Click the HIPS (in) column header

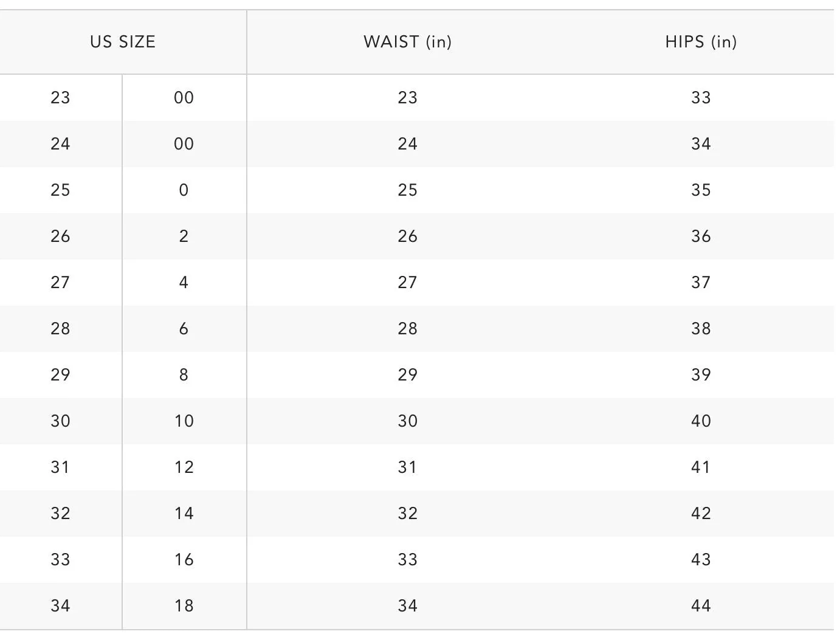pyautogui.click(x=701, y=42)
